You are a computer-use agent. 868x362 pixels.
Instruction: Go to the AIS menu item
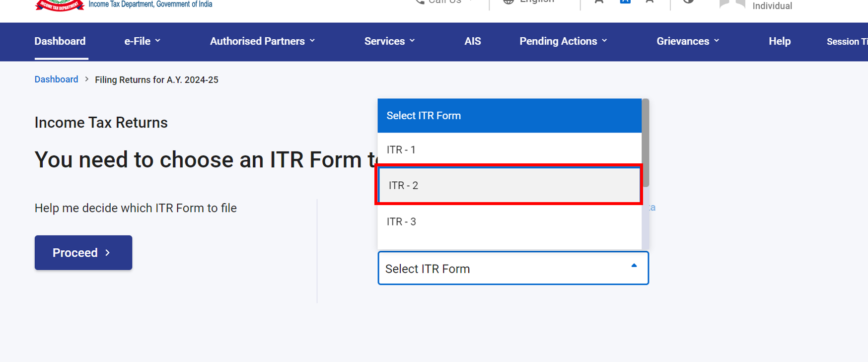pyautogui.click(x=472, y=41)
